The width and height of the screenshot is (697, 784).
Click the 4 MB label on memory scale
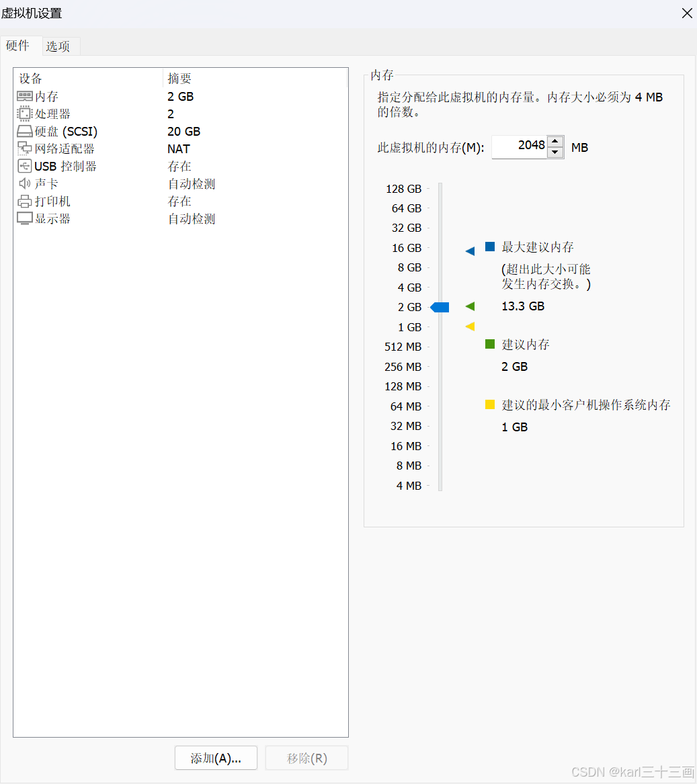409,486
